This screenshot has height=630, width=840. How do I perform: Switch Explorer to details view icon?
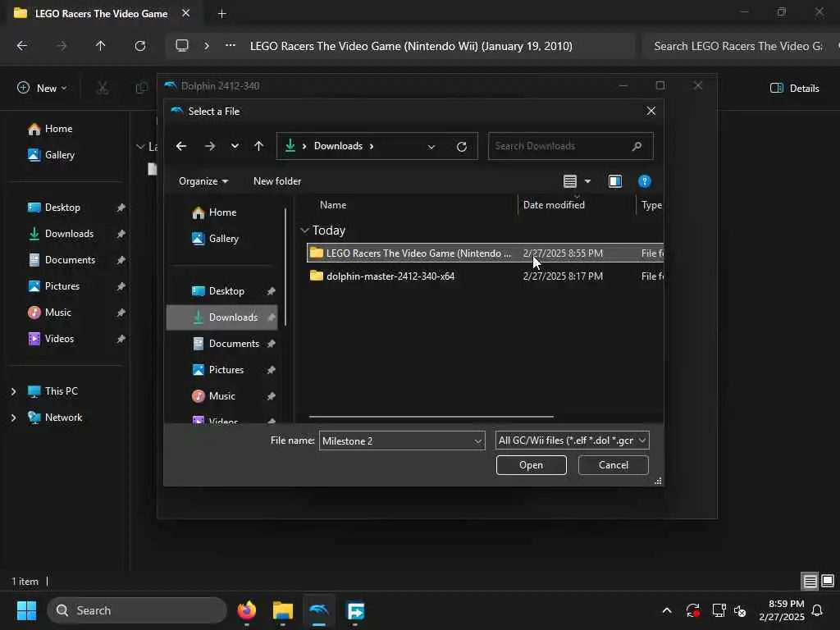coord(810,581)
